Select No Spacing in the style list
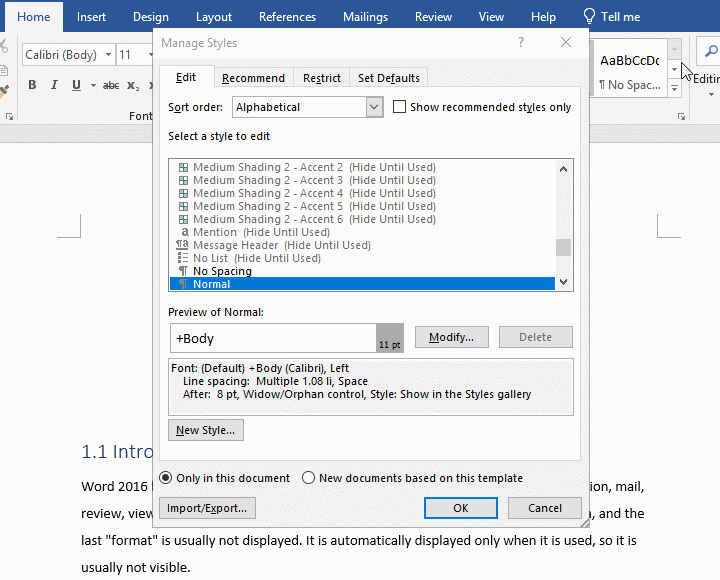This screenshot has width=720, height=580. coord(222,271)
